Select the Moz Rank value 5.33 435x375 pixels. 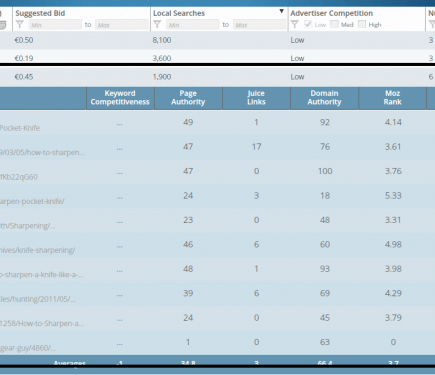click(x=393, y=196)
